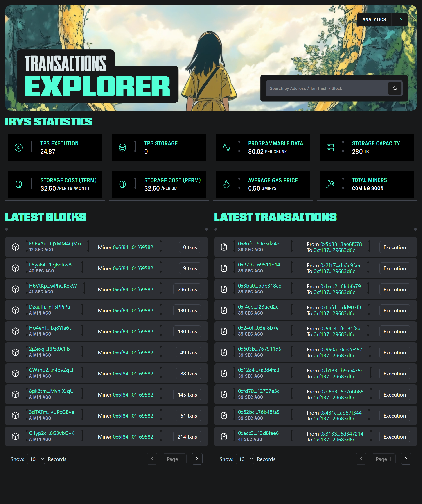Click Page 1 label under Latest Transactions
Image resolution: width=422 pixels, height=504 pixels.
383,459
